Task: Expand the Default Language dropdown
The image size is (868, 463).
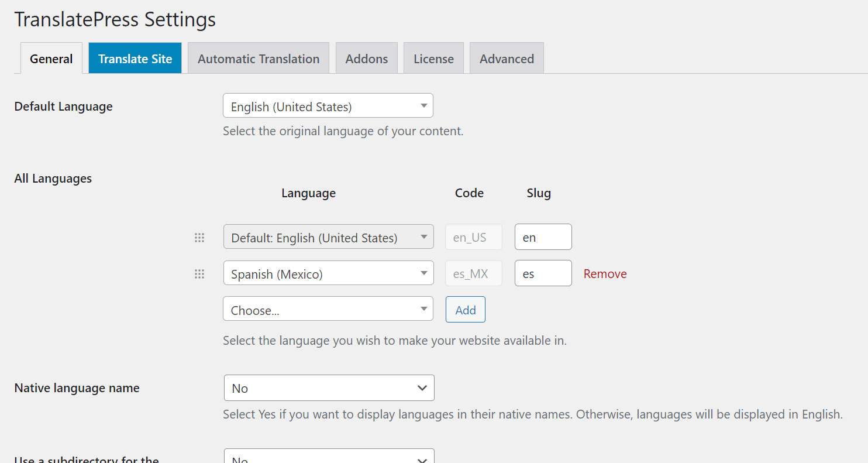Action: pos(328,107)
